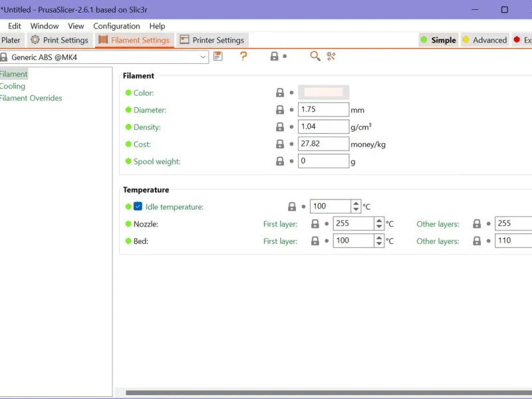Click the preset lock icon beside question mark
The height and width of the screenshot is (399, 532).
pos(274,57)
